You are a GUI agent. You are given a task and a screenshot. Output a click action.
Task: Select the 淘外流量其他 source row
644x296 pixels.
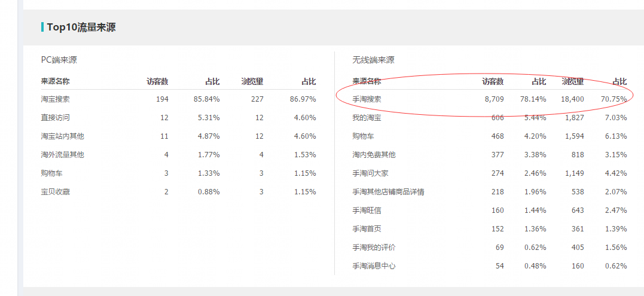click(x=62, y=154)
